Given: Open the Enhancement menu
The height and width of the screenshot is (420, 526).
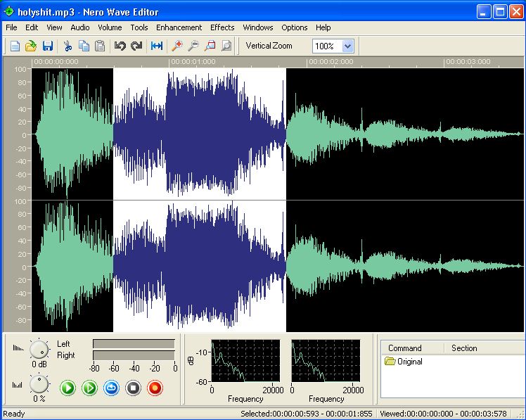Looking at the screenshot, I should [179, 27].
